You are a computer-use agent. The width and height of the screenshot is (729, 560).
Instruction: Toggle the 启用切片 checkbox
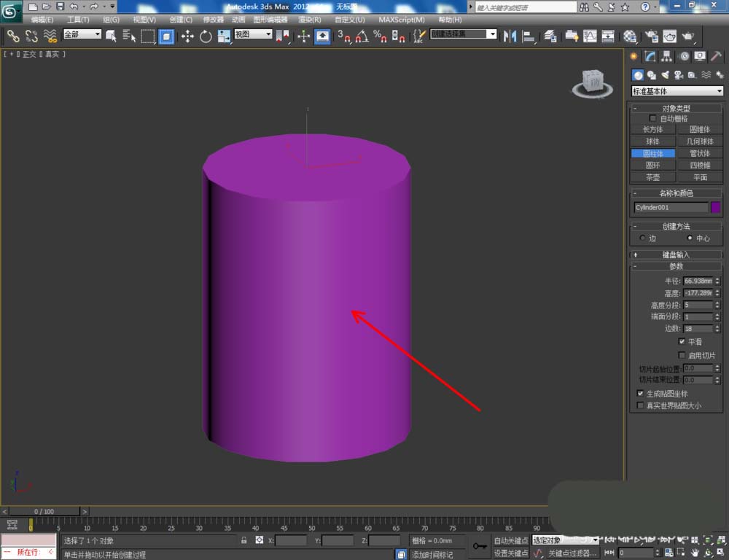(682, 355)
